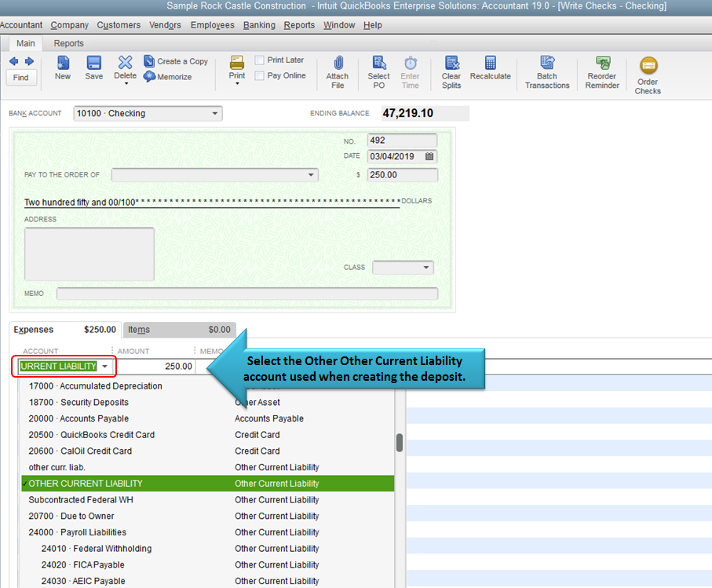Switch to the Expenses tab

(x=65, y=330)
